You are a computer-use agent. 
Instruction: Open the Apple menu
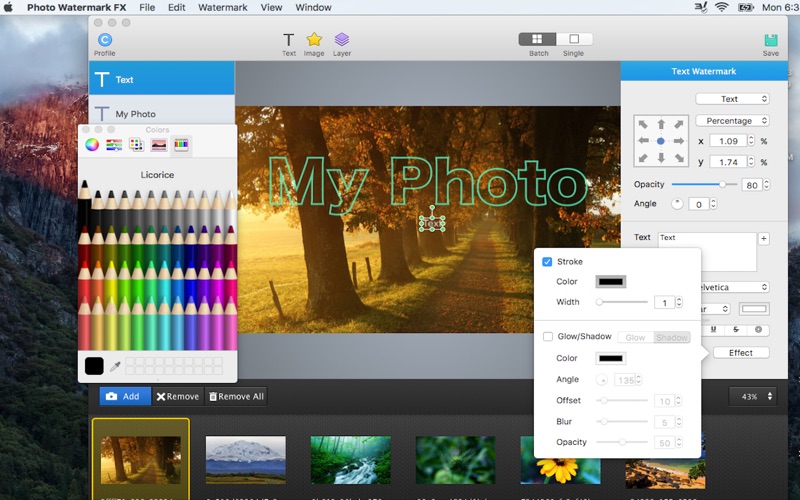[x=8, y=7]
